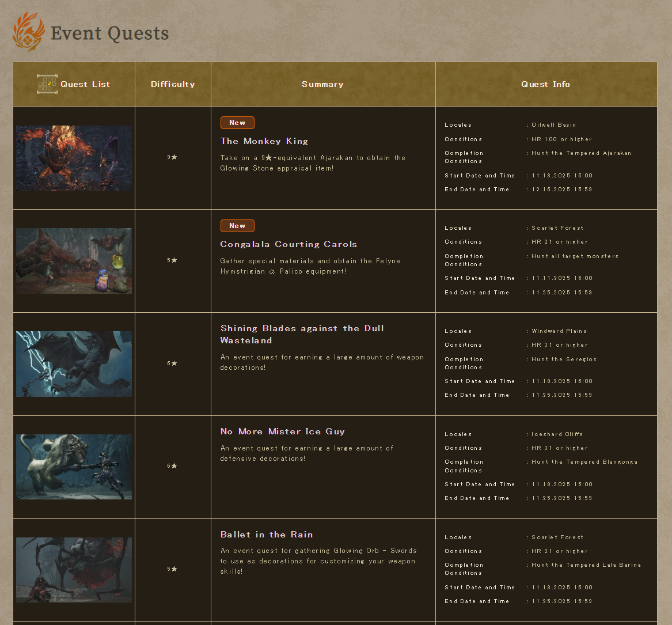This screenshot has width=672, height=625.
Task: Open The Monkey King quest title
Action: [x=264, y=141]
